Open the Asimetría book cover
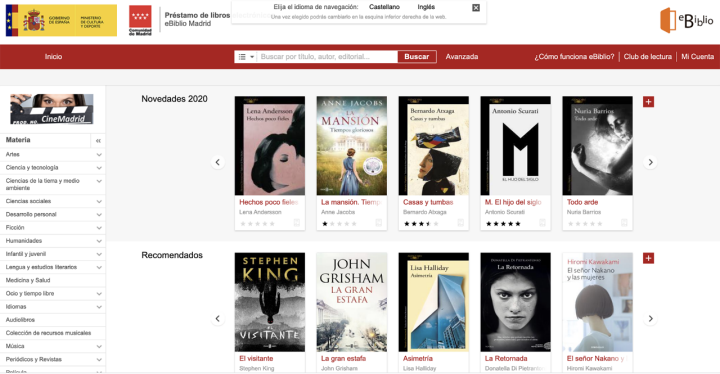The width and height of the screenshot is (720, 374). [x=433, y=302]
